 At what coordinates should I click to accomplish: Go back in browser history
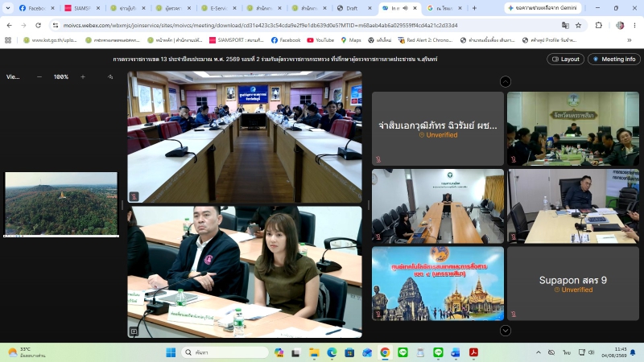pyautogui.click(x=9, y=26)
